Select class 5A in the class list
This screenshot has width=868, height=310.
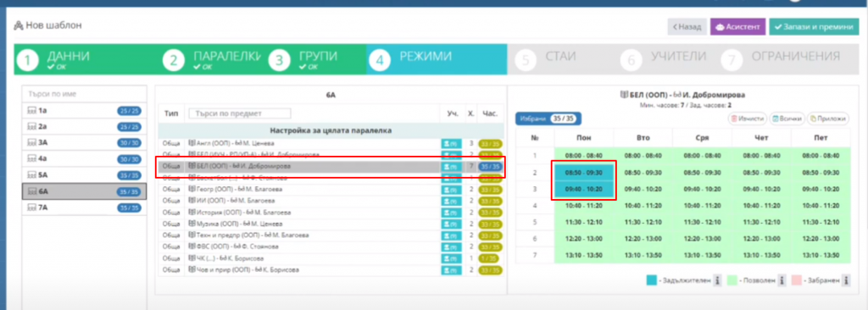pyautogui.click(x=84, y=175)
